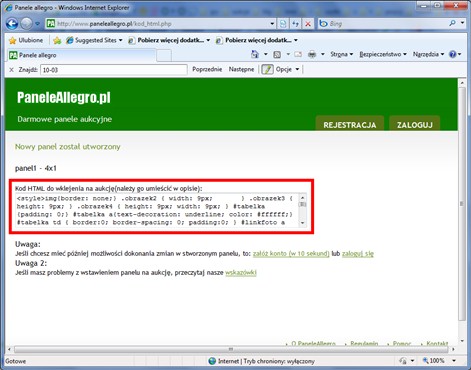Click the ZALOGUJ tab
This screenshot has height=370, width=471.
tap(415, 124)
